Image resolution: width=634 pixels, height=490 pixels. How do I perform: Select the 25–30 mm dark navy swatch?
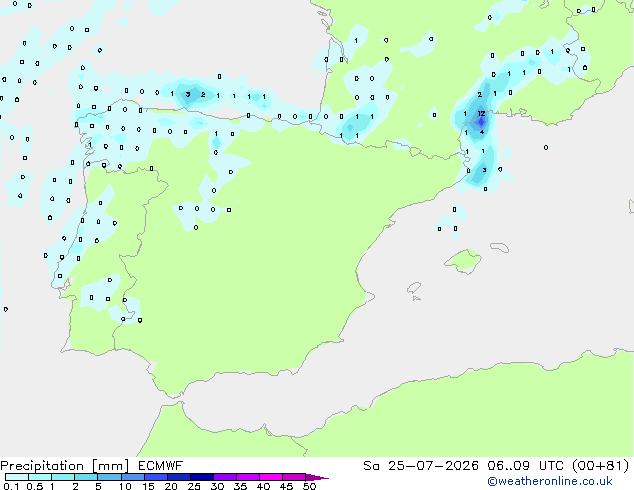pyautogui.click(x=202, y=477)
